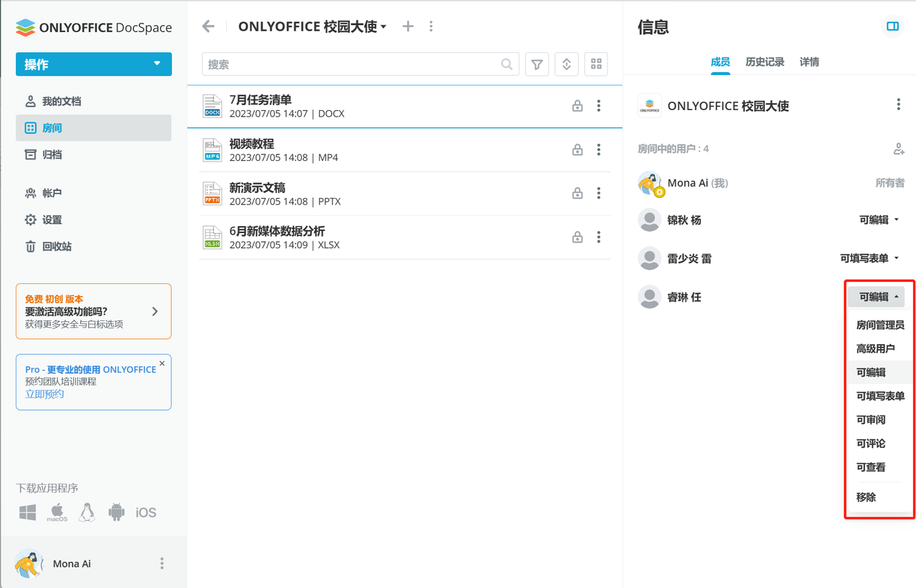The height and width of the screenshot is (588, 916).
Task: Expand the ONLYOFFICE 校园大使 title dropdown
Action: click(x=384, y=27)
